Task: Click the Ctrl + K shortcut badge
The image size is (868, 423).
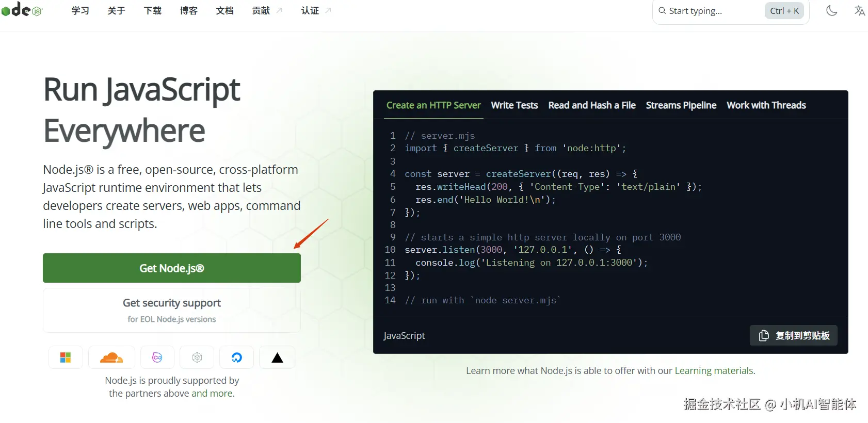Action: coord(784,11)
